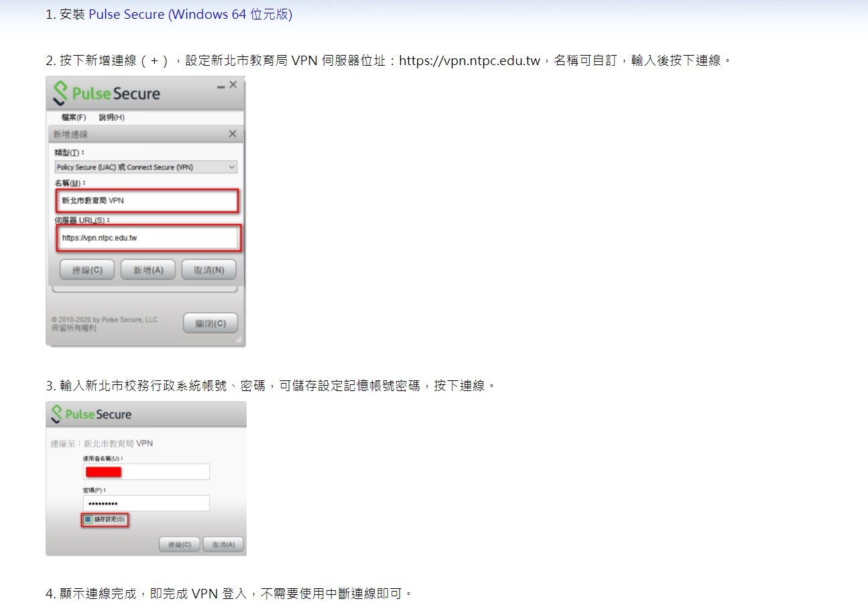Click the text © 2010-2020 by Pulse Secure, LLC
Screen dimensions: 868x605
pos(105,320)
